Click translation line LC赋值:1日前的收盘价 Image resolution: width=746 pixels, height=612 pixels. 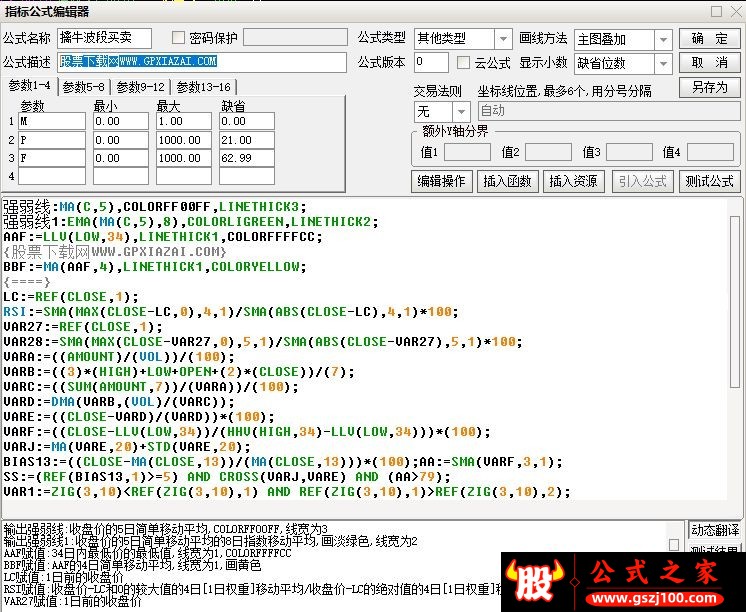coord(63,577)
